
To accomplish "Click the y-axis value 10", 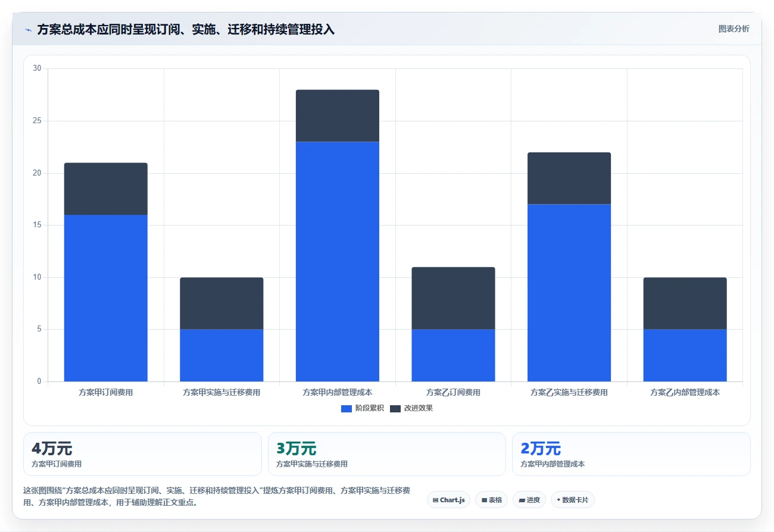I will (37, 277).
